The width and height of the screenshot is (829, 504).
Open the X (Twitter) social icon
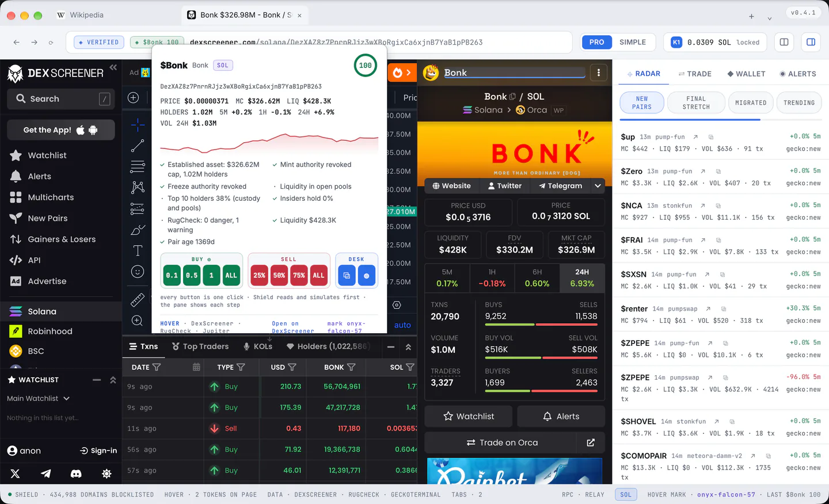[x=15, y=474]
